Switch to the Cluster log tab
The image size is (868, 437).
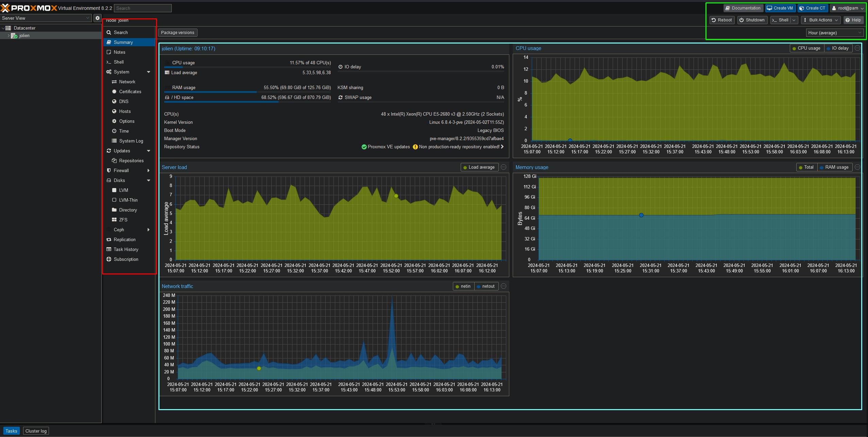click(36, 431)
